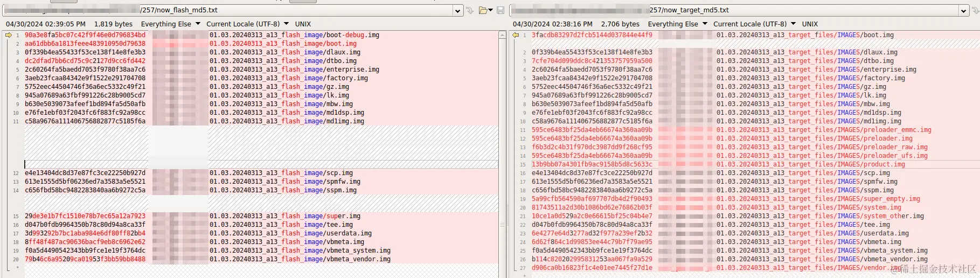Click the right line 'IMAGES/preloader_ufs.img'
This screenshot has width=980, height=278.
882,156
